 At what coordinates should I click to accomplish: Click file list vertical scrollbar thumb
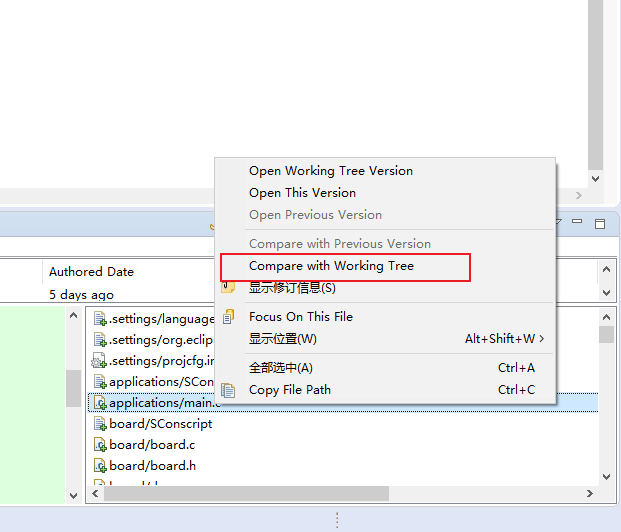[606, 334]
